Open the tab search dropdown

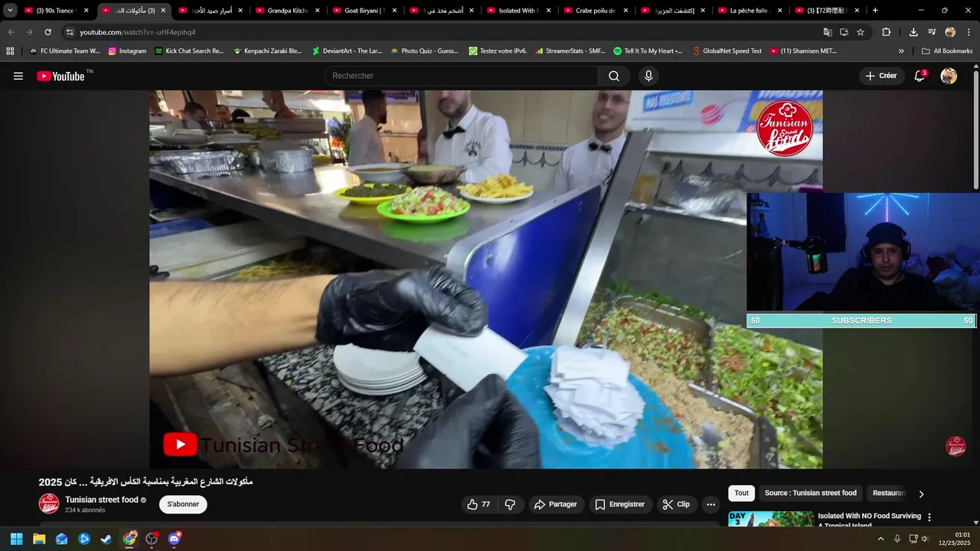tap(10, 11)
